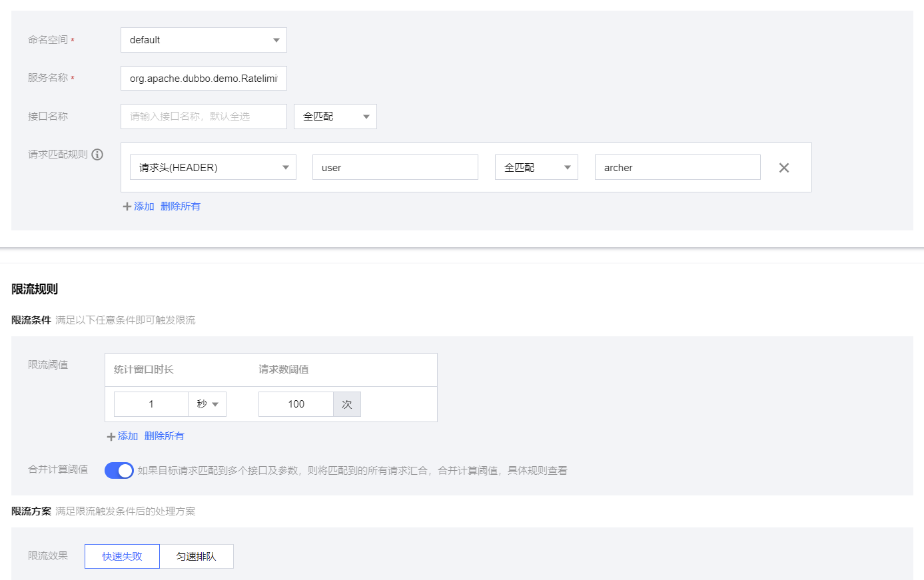Toggle the 合并计算阈值 switch
924x580 pixels.
(119, 471)
